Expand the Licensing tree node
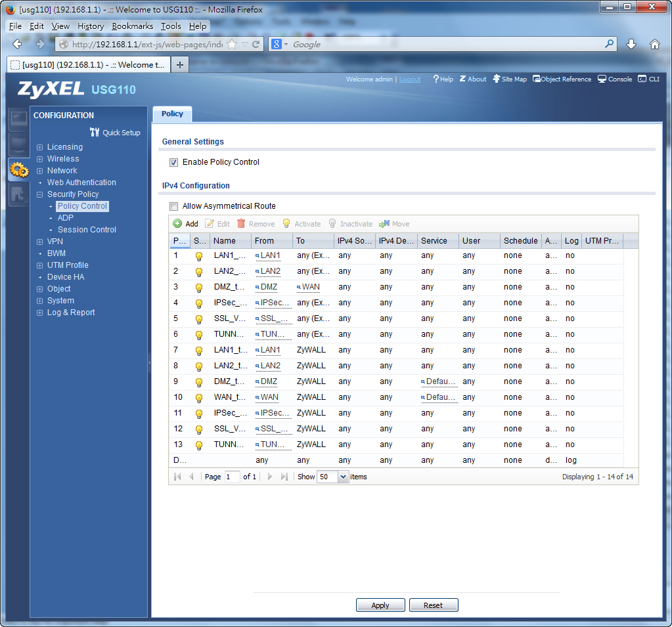This screenshot has height=627, width=672. pyautogui.click(x=40, y=147)
